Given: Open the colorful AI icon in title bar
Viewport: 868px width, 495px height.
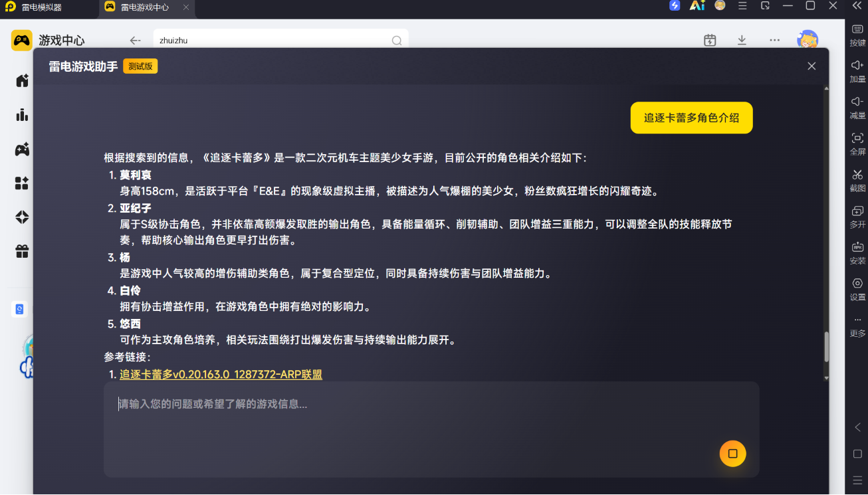Looking at the screenshot, I should tap(697, 6).
